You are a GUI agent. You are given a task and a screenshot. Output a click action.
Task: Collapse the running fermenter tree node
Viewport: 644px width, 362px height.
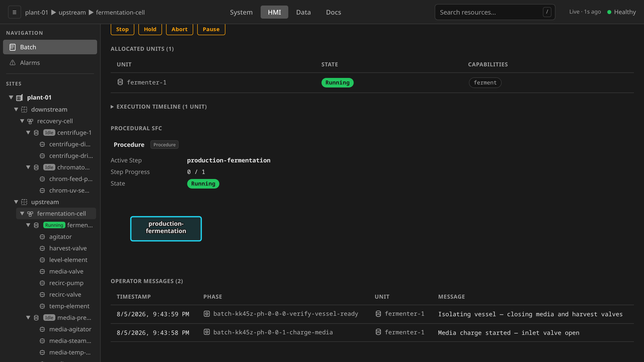pyautogui.click(x=28, y=225)
